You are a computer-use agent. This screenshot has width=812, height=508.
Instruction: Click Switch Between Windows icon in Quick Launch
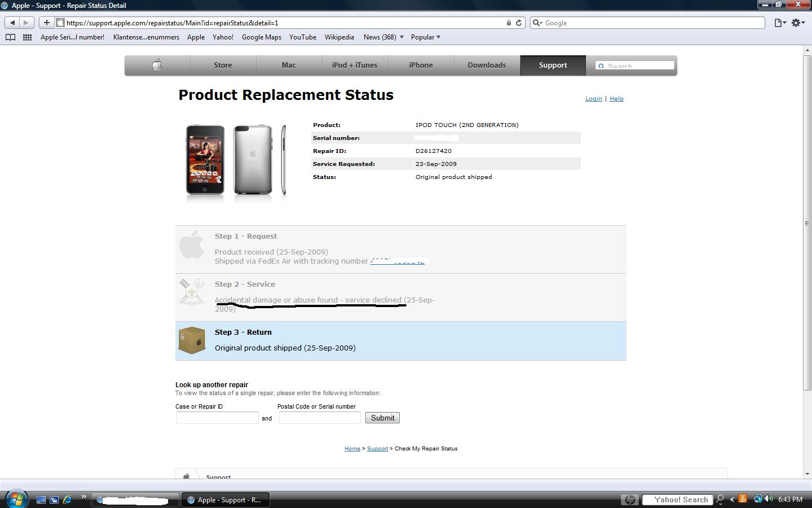coord(54,500)
